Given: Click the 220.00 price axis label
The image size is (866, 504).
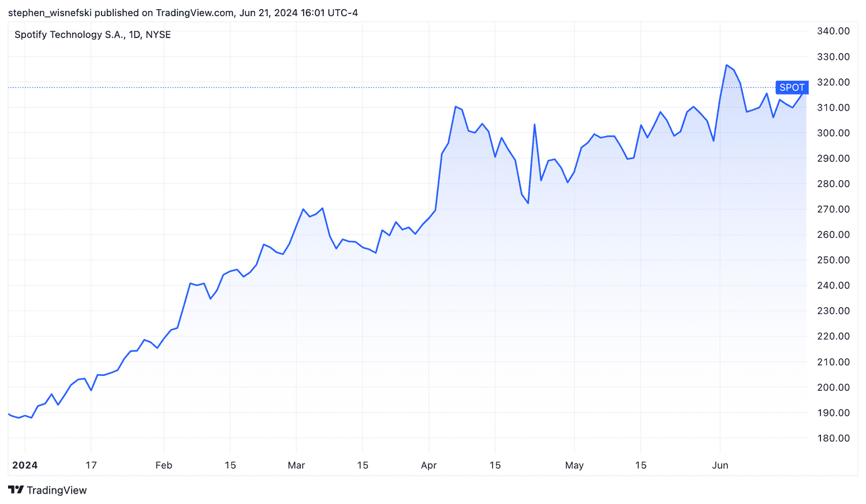Looking at the screenshot, I should click(x=833, y=336).
